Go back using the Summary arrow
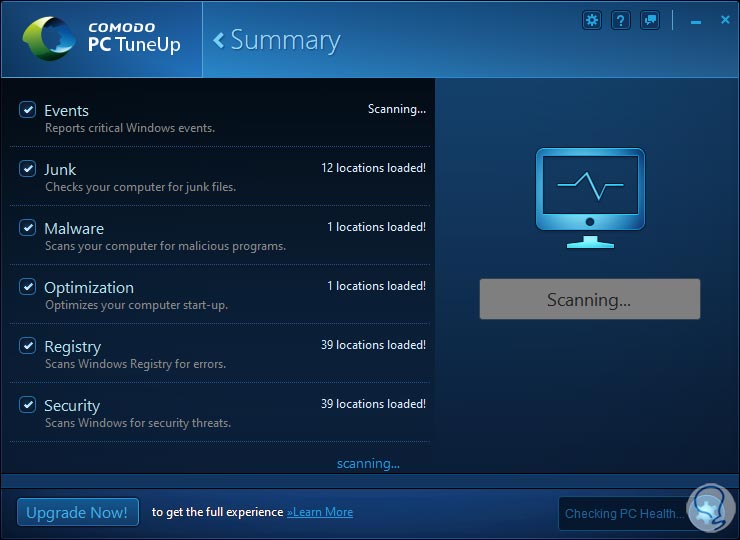 218,41
